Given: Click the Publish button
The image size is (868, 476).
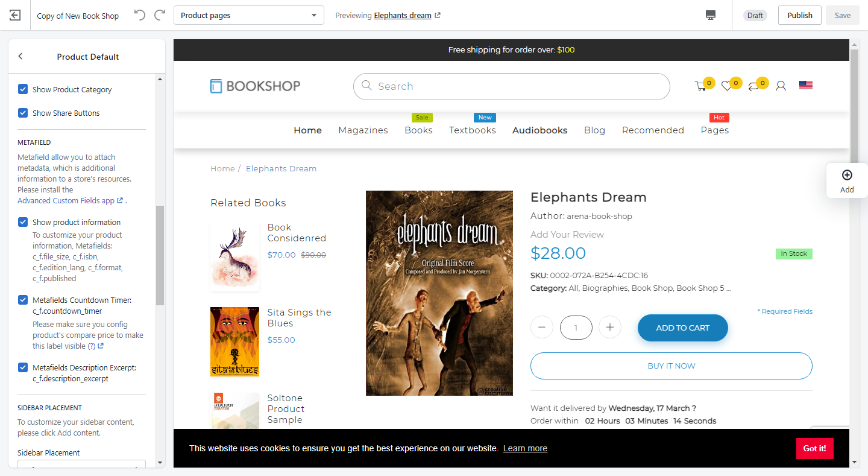Looking at the screenshot, I should tap(800, 15).
